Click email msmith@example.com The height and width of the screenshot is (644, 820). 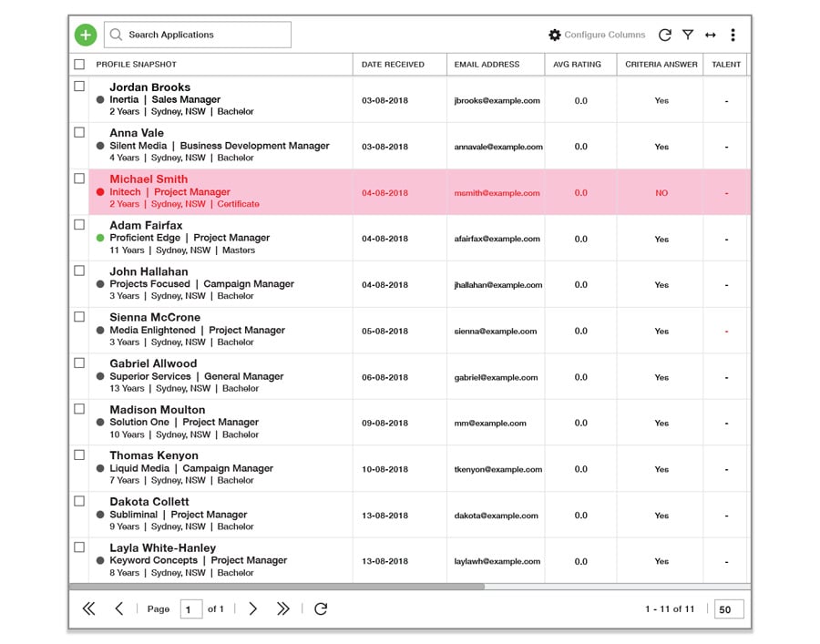(x=497, y=193)
